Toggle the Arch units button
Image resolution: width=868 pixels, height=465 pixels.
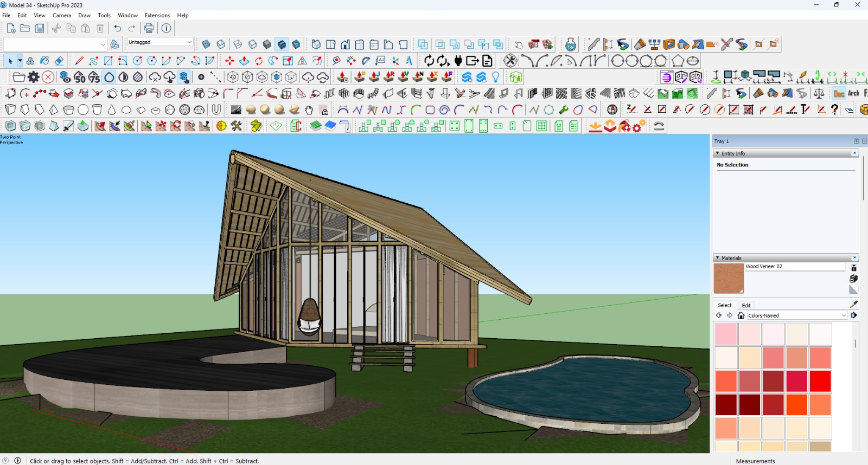(853, 93)
